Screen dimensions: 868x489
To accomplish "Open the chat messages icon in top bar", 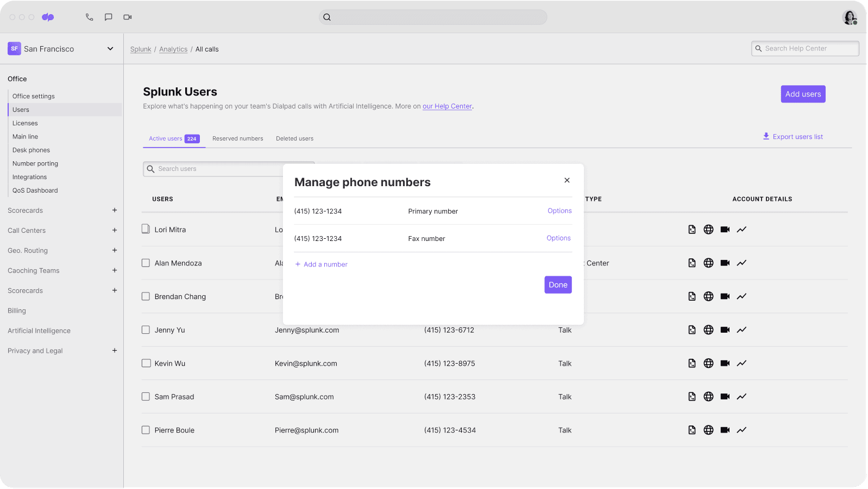I will pyautogui.click(x=109, y=17).
